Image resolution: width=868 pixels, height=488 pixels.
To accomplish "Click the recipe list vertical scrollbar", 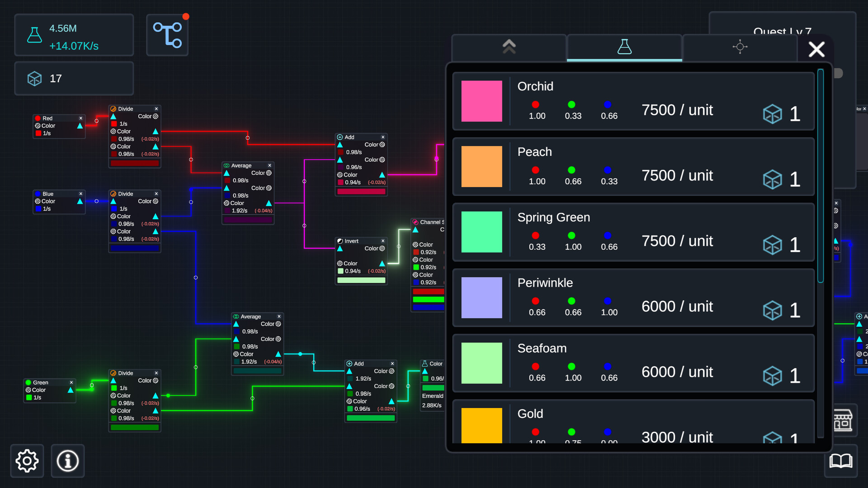I will pos(821,176).
